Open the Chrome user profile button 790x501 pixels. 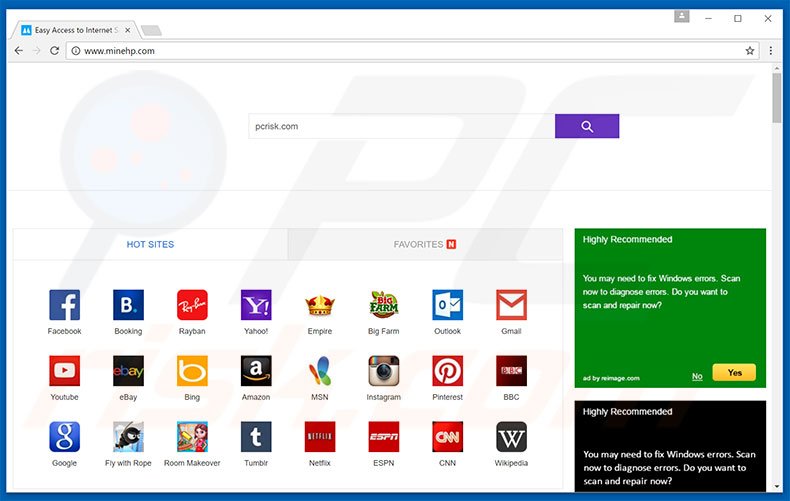[x=682, y=17]
